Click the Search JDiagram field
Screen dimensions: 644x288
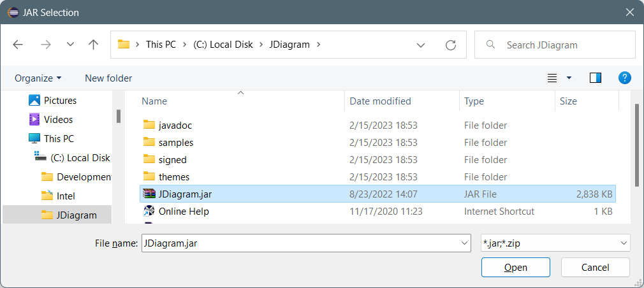tap(555, 45)
